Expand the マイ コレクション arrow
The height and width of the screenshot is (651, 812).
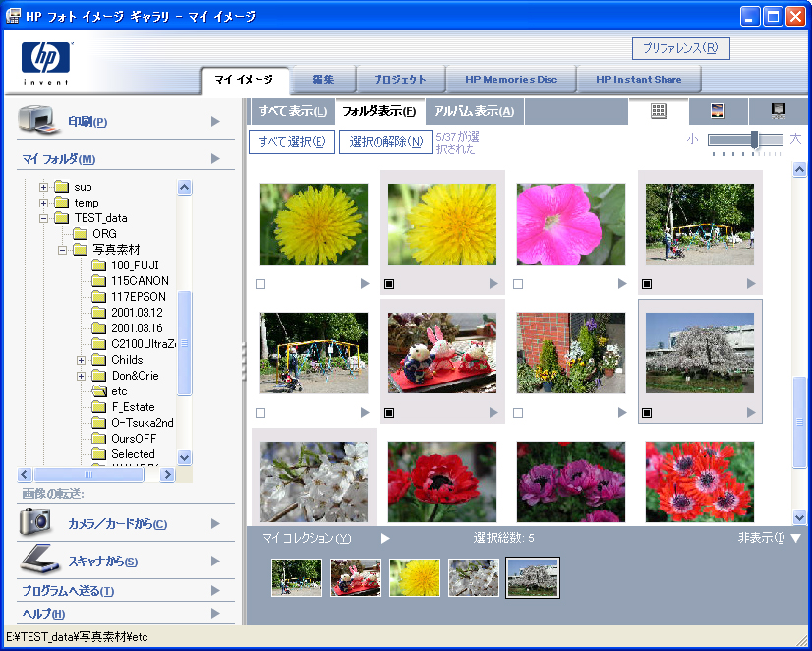click(x=386, y=538)
